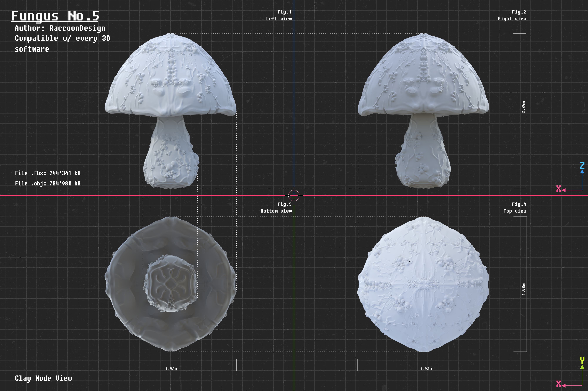Click the pink X letter beside Z axis
Viewport: 588px width, 391px height.
pyautogui.click(x=559, y=189)
